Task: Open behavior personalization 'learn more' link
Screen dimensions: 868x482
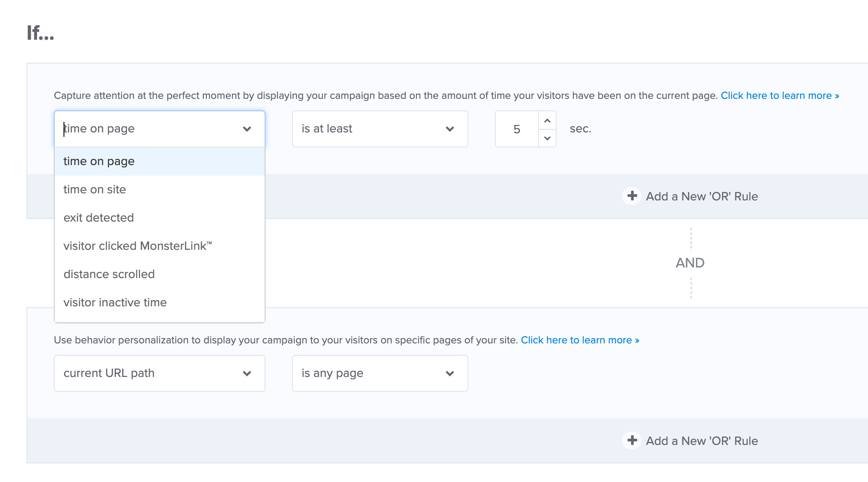Action: [x=580, y=340]
